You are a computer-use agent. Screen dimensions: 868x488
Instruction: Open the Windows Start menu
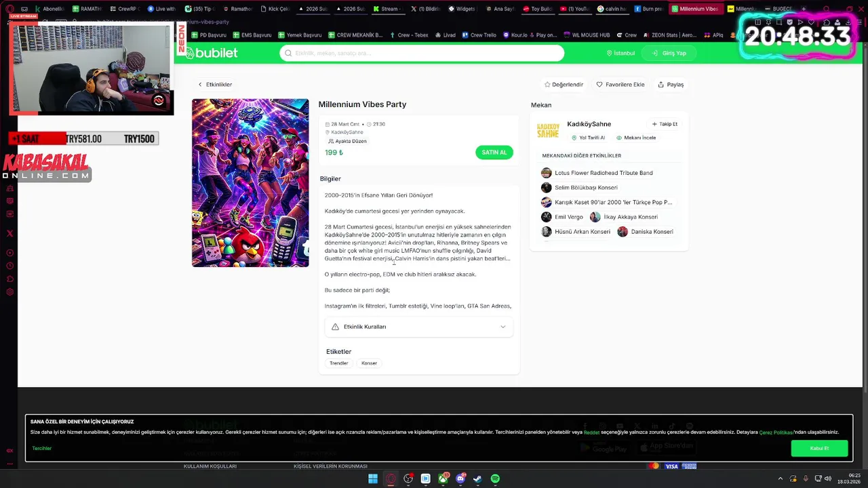coord(373,479)
